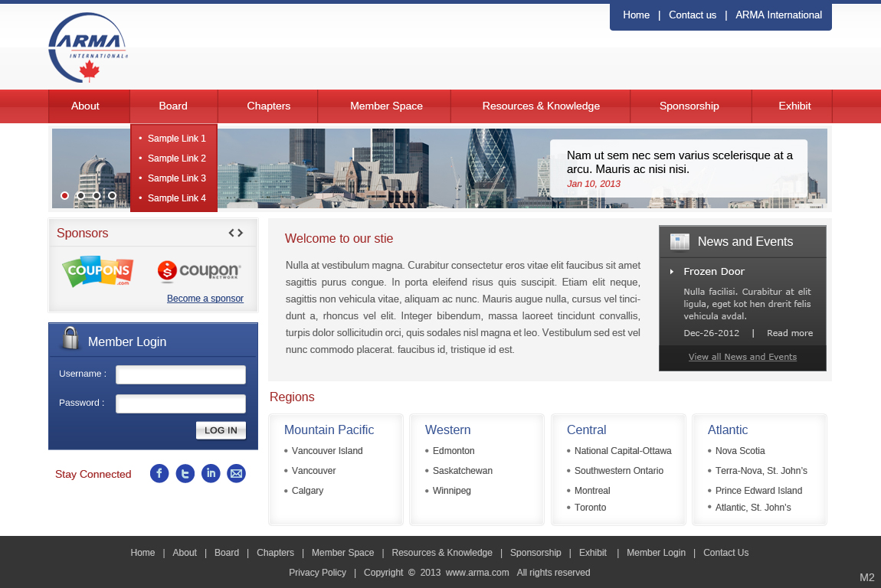Click the sponsors next arrow
The height and width of the screenshot is (588, 881).
241,233
